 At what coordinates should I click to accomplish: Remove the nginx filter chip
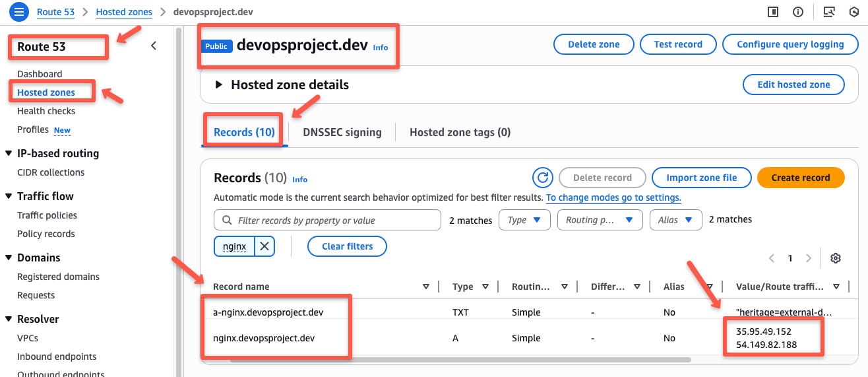264,246
